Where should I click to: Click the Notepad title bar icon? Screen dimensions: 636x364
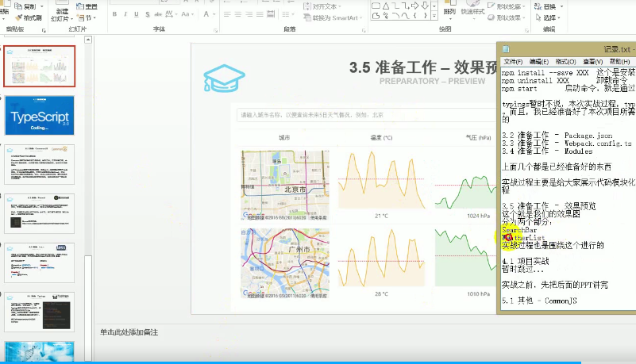pos(506,49)
